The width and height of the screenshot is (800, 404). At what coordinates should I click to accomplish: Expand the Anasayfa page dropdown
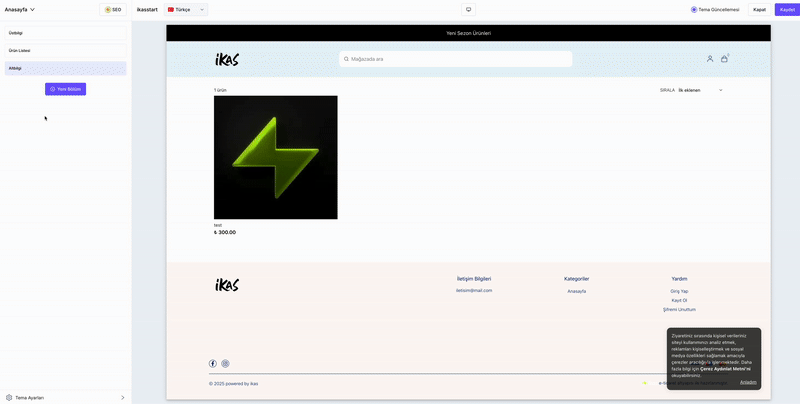tap(20, 9)
